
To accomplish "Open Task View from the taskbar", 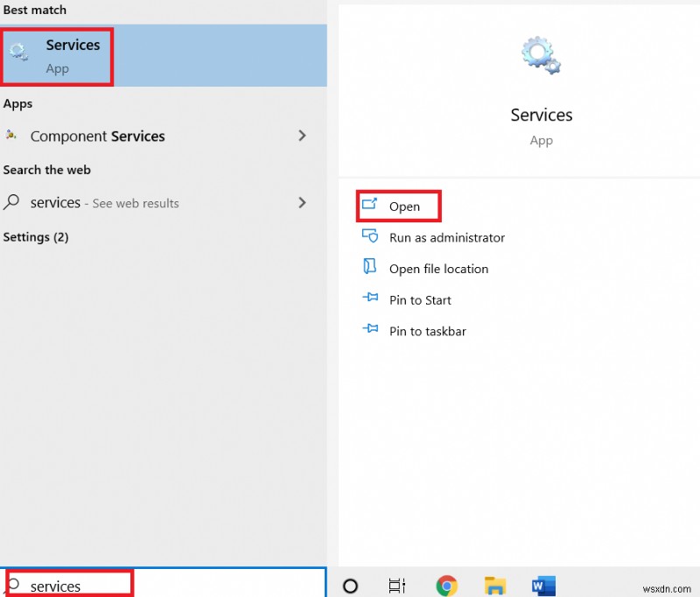I will tap(397, 586).
